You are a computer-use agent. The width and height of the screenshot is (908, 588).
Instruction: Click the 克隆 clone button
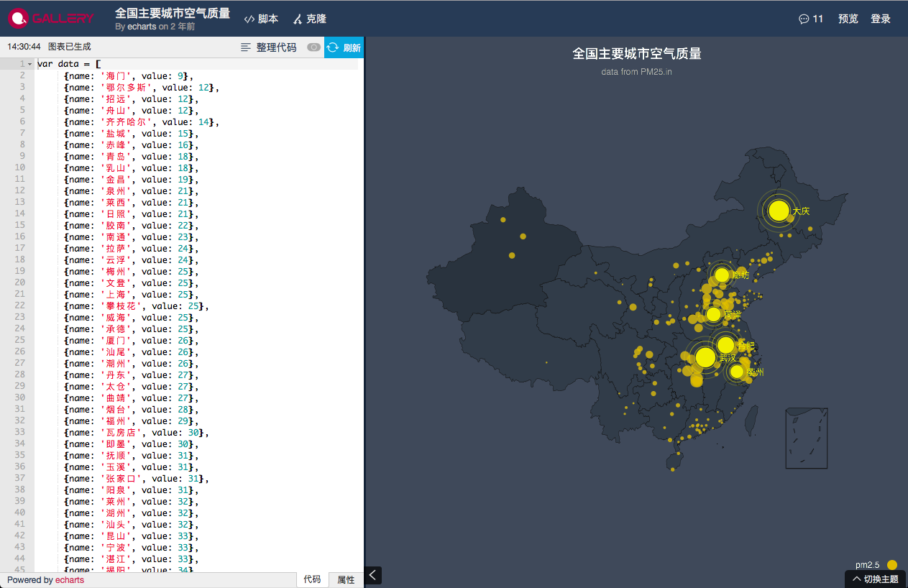(309, 19)
